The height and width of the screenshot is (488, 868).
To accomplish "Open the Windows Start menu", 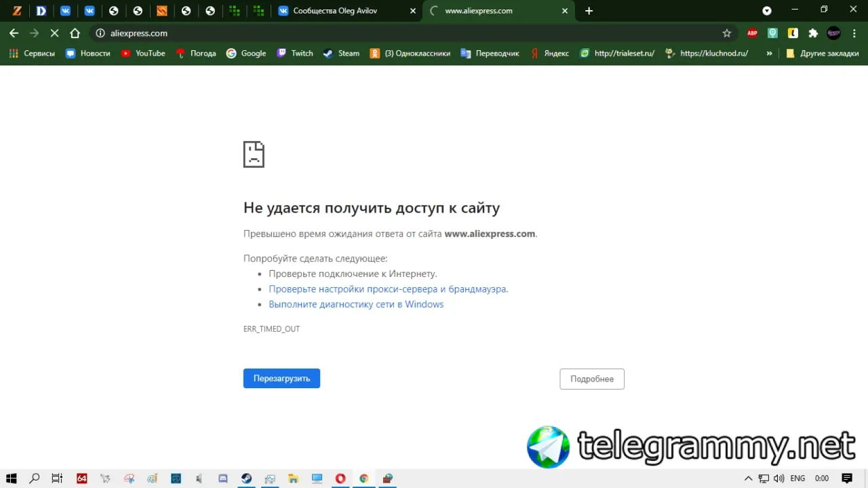I will pyautogui.click(x=12, y=478).
